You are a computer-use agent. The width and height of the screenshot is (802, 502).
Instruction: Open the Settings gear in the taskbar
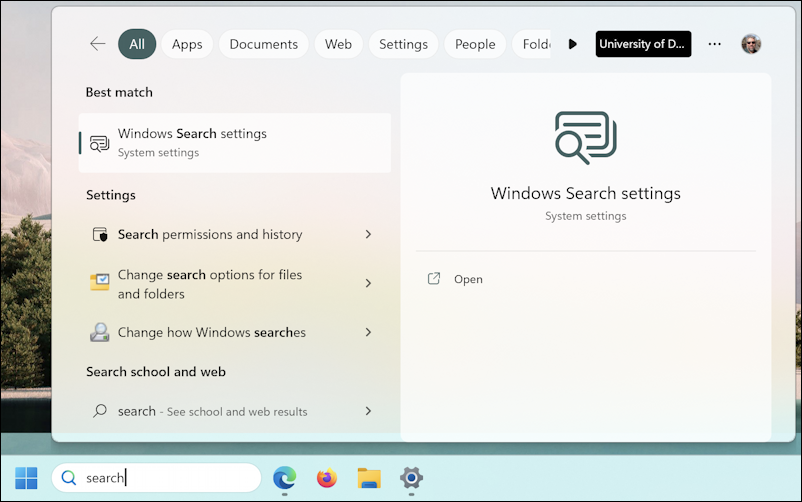pyautogui.click(x=411, y=478)
